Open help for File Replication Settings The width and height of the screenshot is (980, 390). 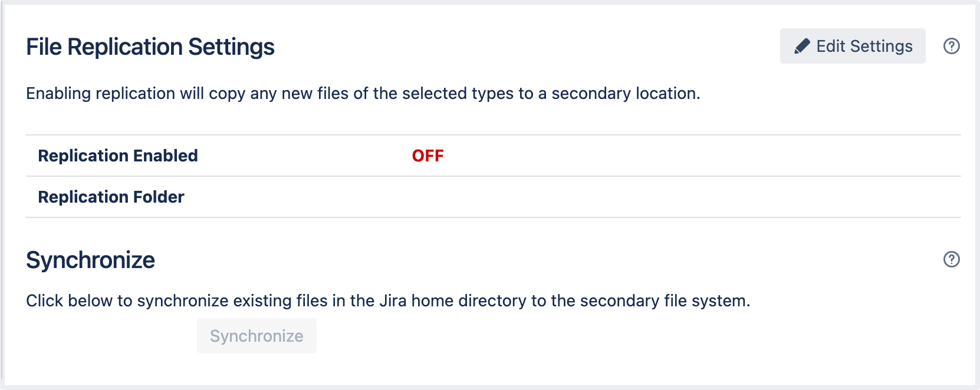pos(951,46)
